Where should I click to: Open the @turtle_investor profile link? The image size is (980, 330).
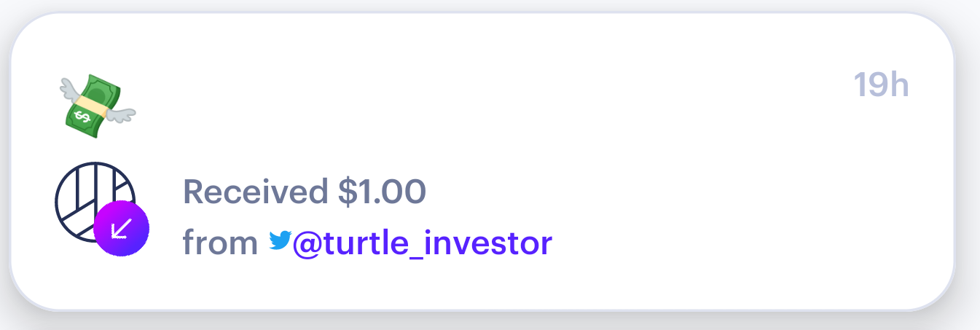[x=423, y=243]
